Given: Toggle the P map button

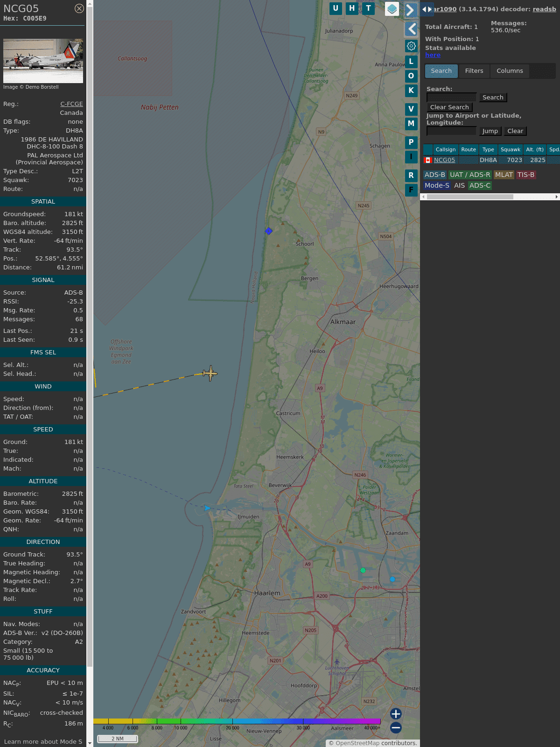Looking at the screenshot, I should pos(411,142).
